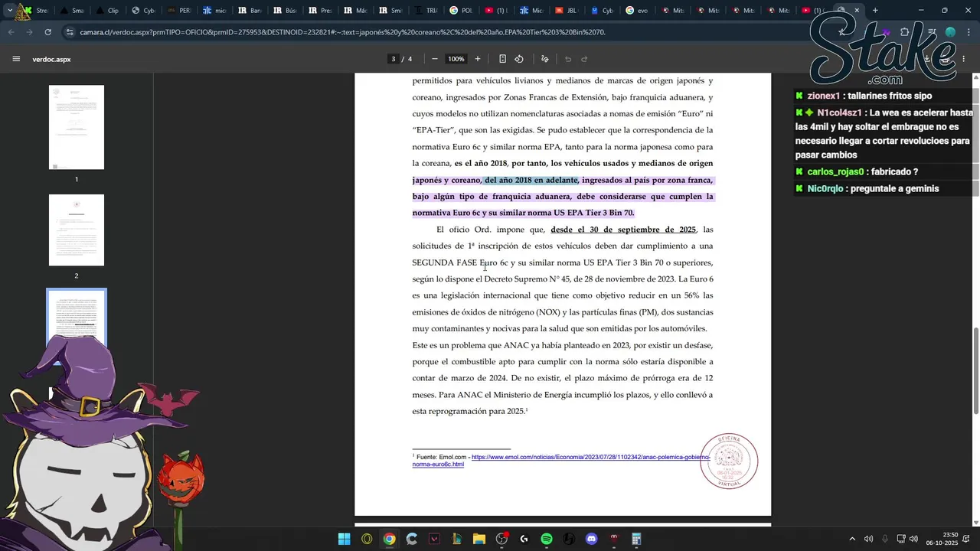Open the Windows Start menu
The image size is (980, 551).
[x=345, y=539]
